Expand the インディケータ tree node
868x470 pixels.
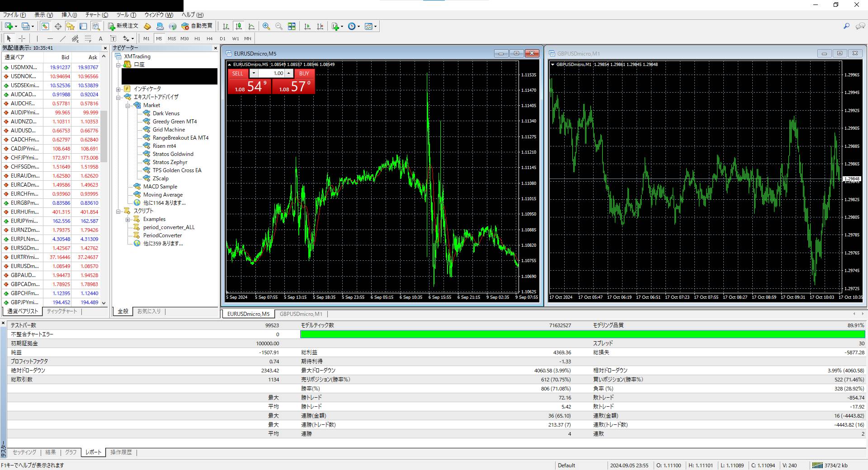click(118, 89)
